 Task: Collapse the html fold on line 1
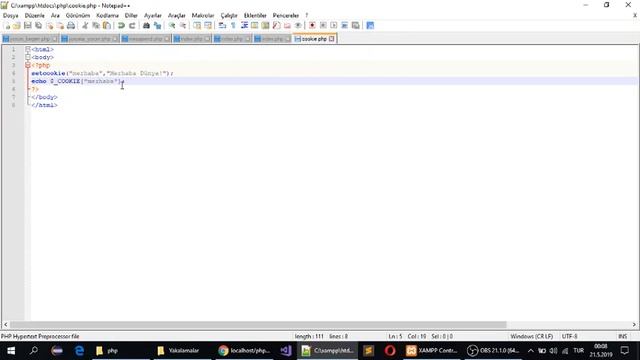pyautogui.click(x=28, y=49)
